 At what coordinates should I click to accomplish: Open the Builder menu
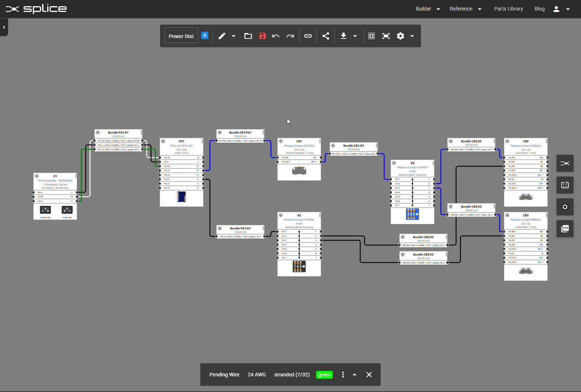tap(424, 9)
